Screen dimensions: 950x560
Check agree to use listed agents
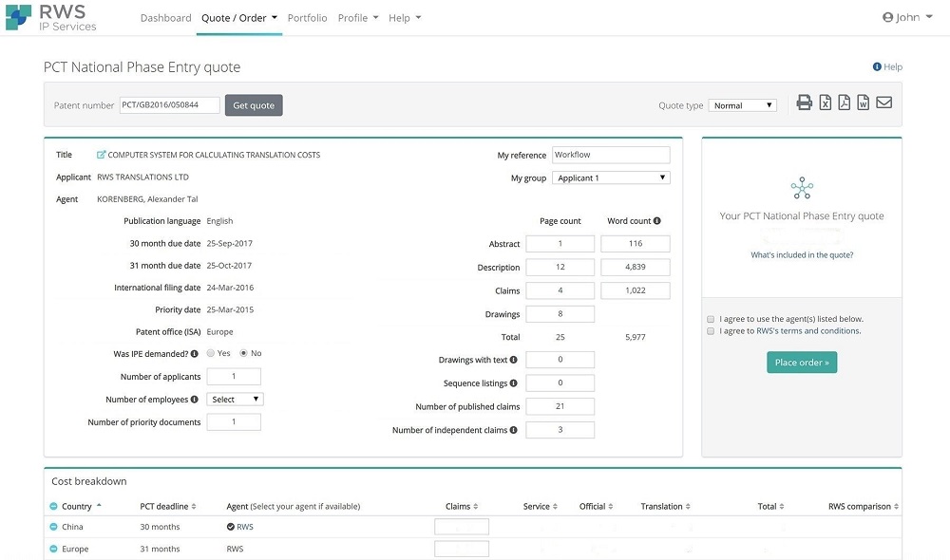coord(711,319)
